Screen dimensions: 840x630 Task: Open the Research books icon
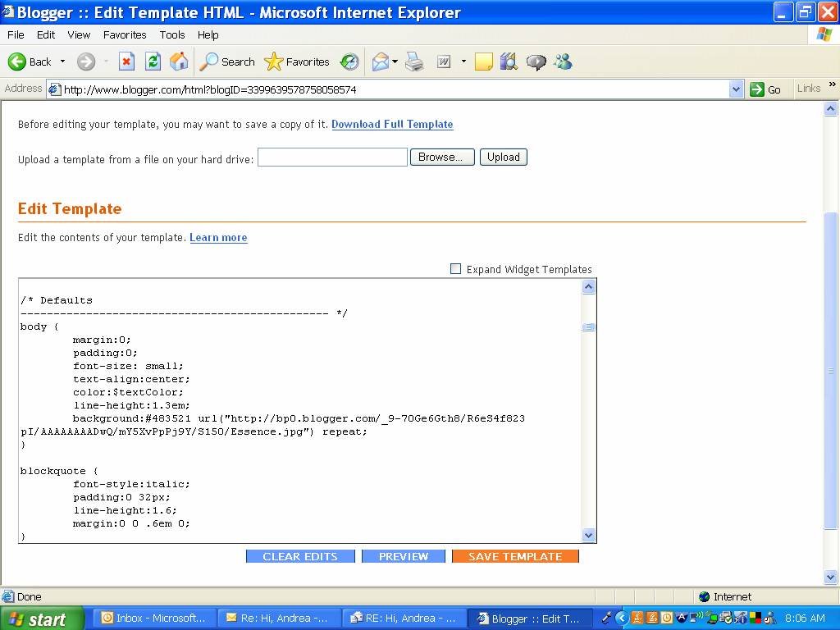tap(509, 62)
